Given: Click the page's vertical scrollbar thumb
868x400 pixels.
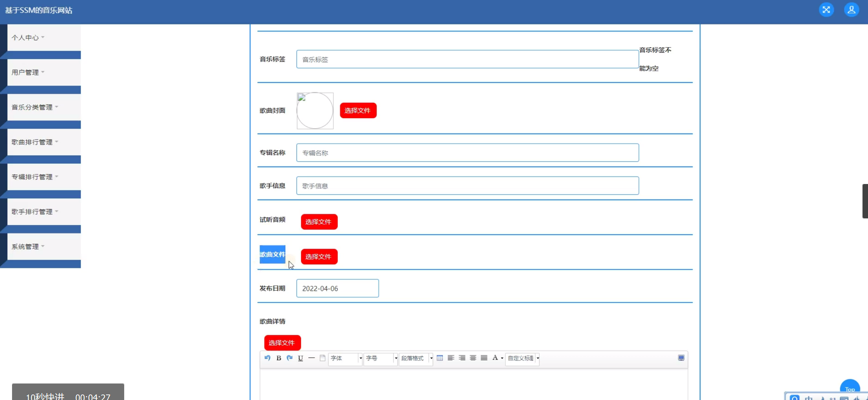Looking at the screenshot, I should 865,201.
